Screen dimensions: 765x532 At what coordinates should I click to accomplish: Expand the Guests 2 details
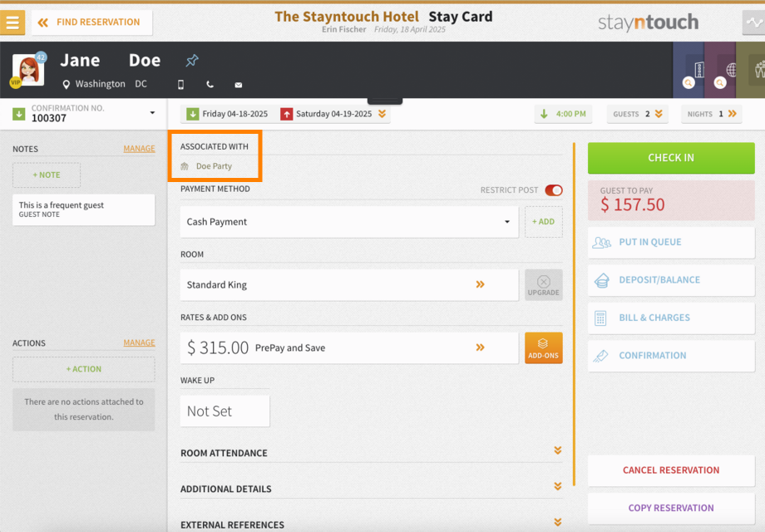[x=637, y=114]
